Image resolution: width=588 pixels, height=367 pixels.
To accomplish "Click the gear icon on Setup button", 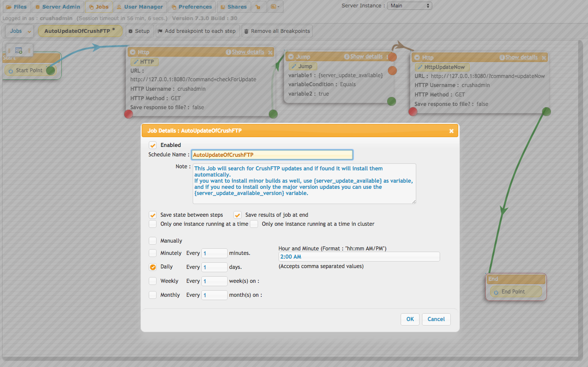I will coord(131,31).
